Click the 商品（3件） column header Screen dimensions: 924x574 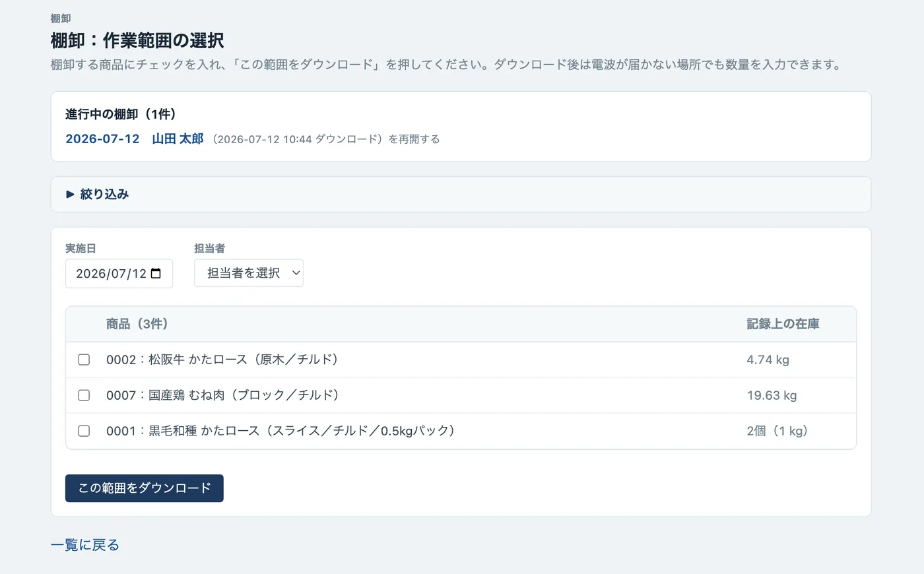[137, 324]
